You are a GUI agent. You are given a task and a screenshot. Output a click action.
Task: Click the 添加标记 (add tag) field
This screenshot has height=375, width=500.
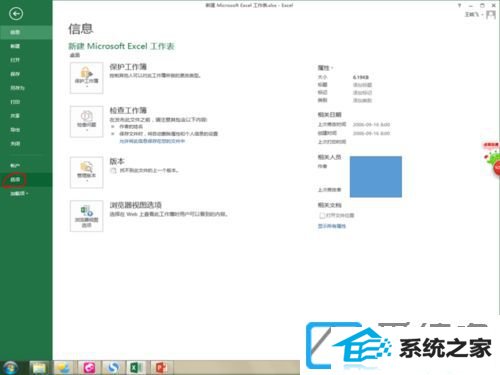pyautogui.click(x=362, y=93)
